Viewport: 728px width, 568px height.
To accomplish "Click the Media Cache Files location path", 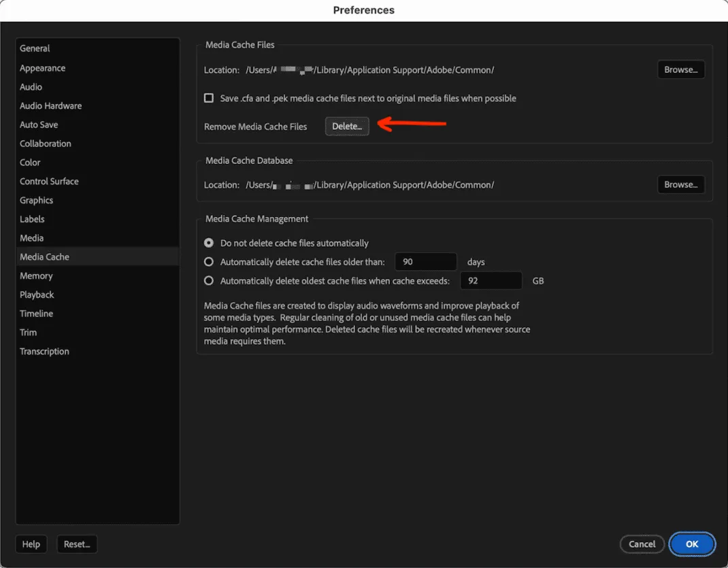I will point(369,70).
